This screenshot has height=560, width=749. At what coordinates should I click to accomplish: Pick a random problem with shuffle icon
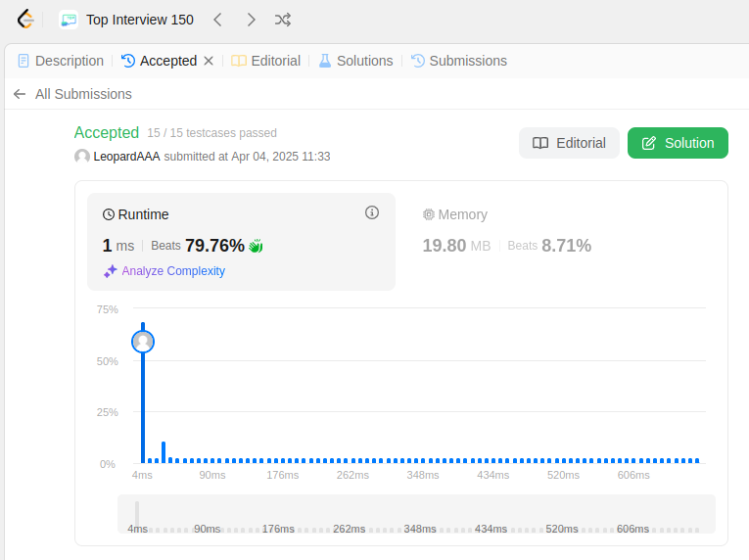coord(283,20)
